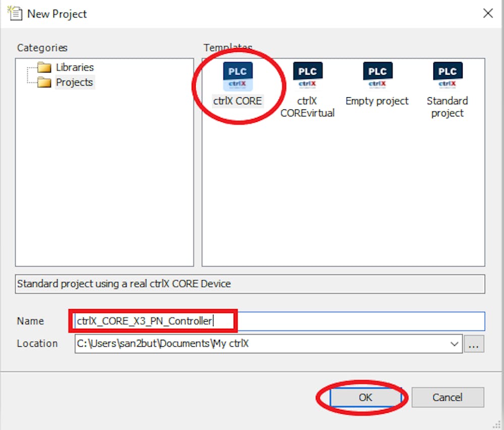Select the Projects category folder

65,83
